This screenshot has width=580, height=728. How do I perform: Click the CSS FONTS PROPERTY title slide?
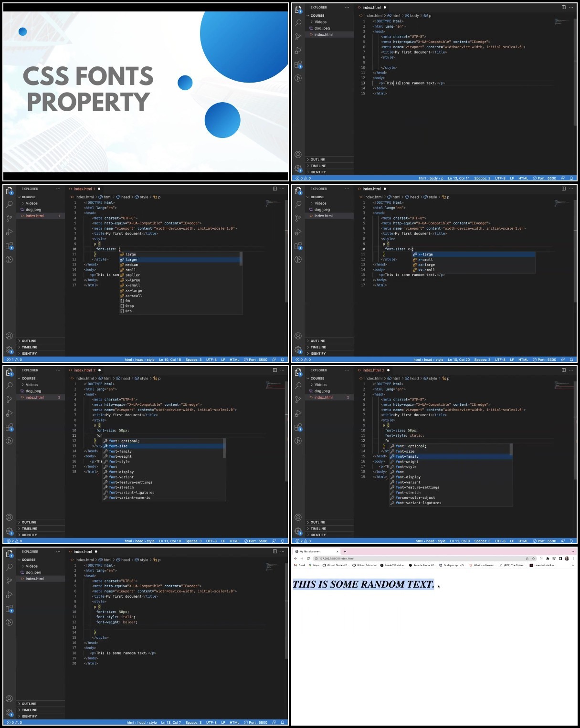tap(145, 92)
